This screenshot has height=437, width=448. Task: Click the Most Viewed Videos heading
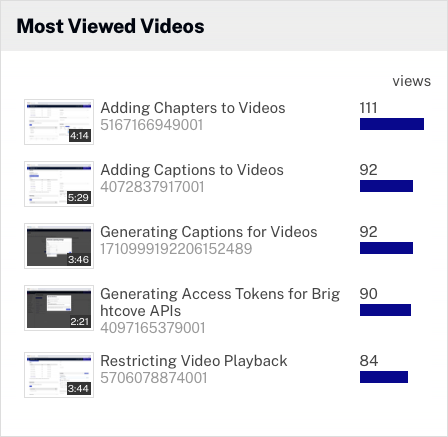[x=110, y=26]
